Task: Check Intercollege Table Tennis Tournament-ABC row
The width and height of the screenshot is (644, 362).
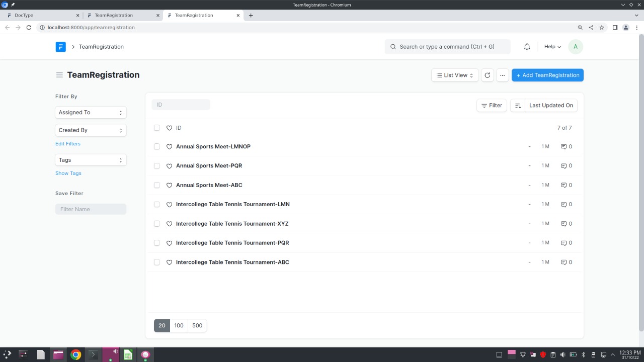Action: (157, 262)
